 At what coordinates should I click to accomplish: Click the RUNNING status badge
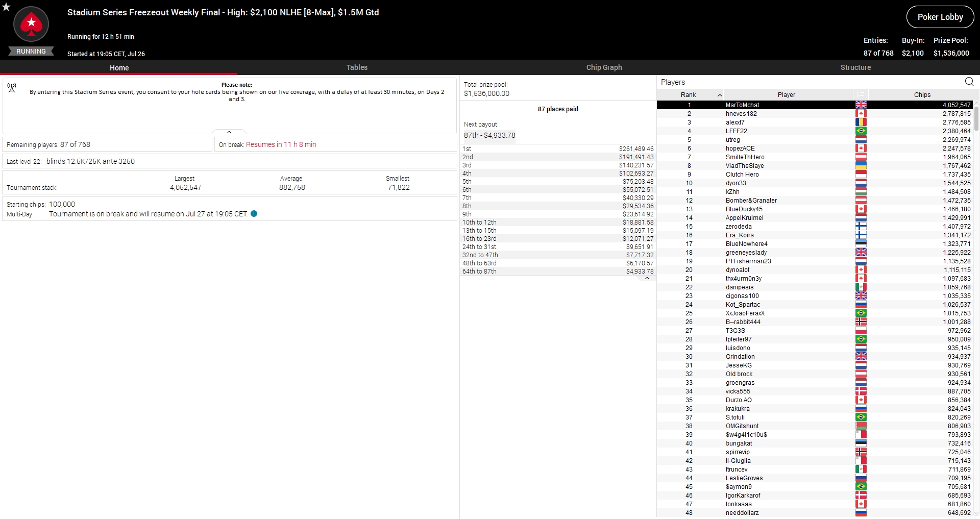point(31,51)
